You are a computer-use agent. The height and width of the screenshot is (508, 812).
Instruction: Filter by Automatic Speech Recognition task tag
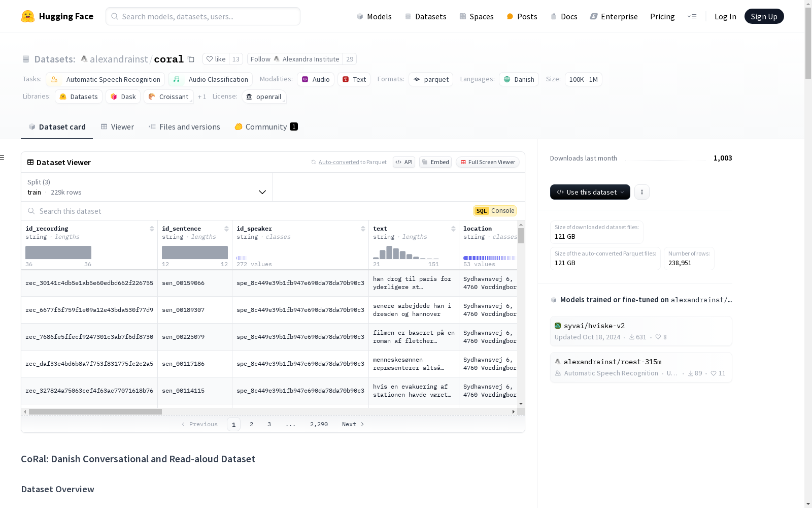[106, 79]
